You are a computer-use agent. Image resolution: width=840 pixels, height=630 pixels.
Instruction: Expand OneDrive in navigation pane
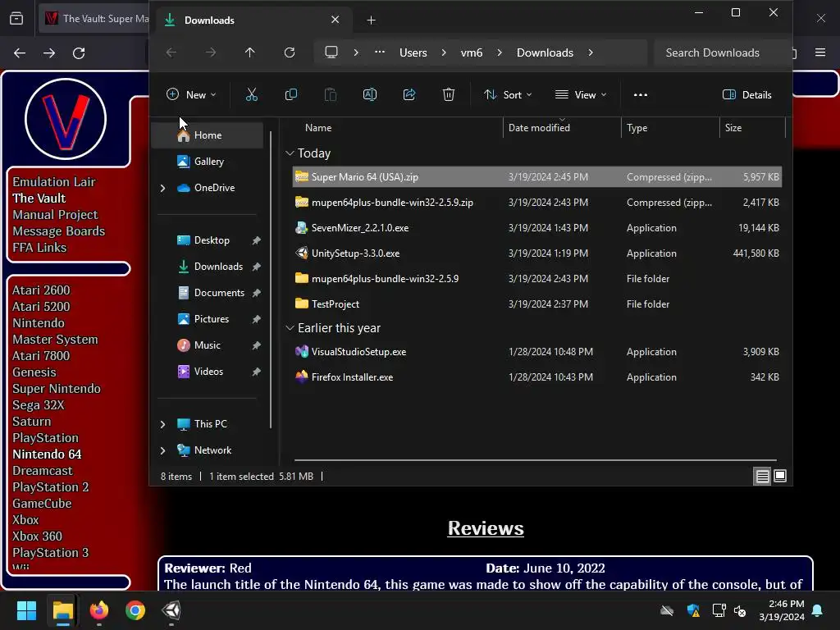point(163,188)
